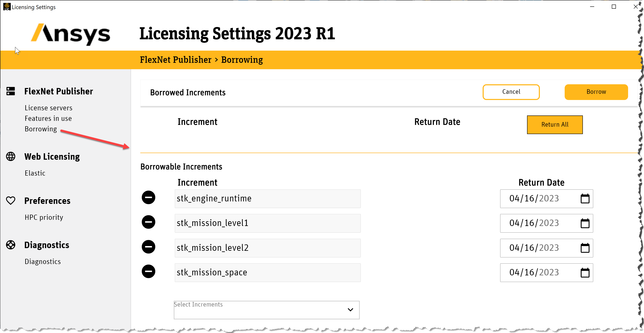
Task: Click the Cancel button
Action: pos(511,92)
